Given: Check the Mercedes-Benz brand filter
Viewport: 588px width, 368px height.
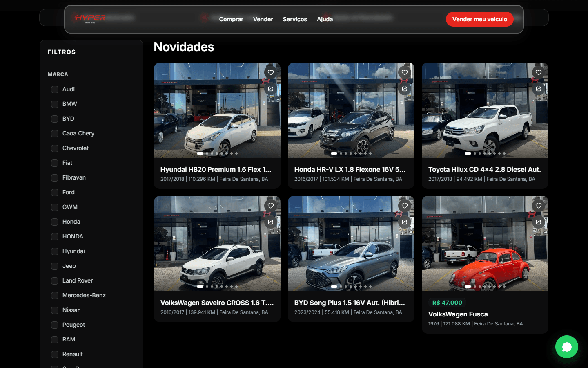Looking at the screenshot, I should point(55,296).
